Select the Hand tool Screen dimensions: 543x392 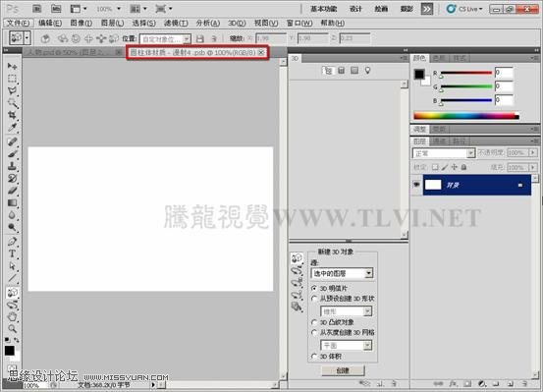pyautogui.click(x=12, y=316)
